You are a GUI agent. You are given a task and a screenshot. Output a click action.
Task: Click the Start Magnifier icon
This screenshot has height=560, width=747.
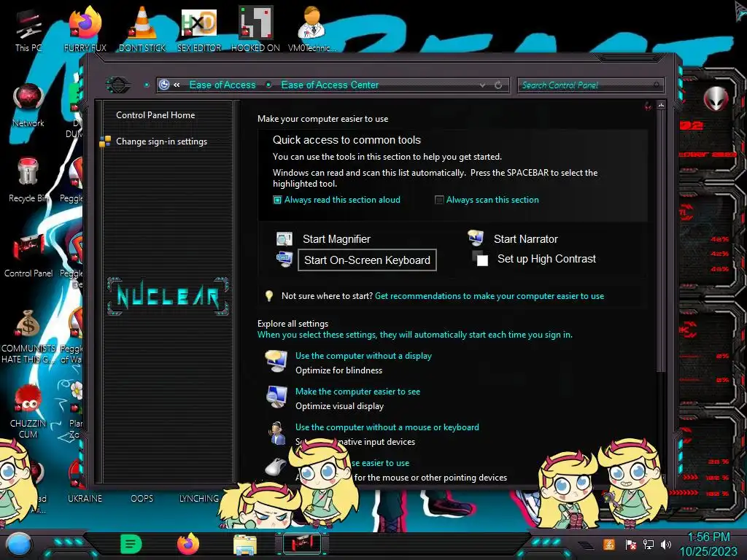(x=285, y=239)
